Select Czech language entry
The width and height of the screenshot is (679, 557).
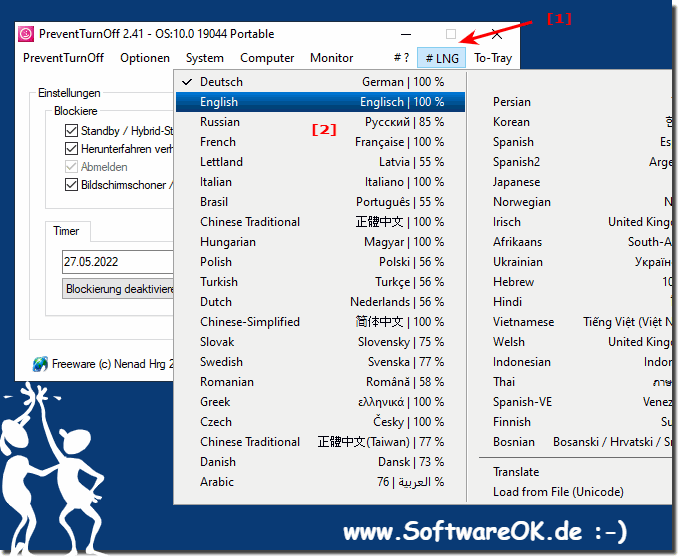pyautogui.click(x=320, y=422)
